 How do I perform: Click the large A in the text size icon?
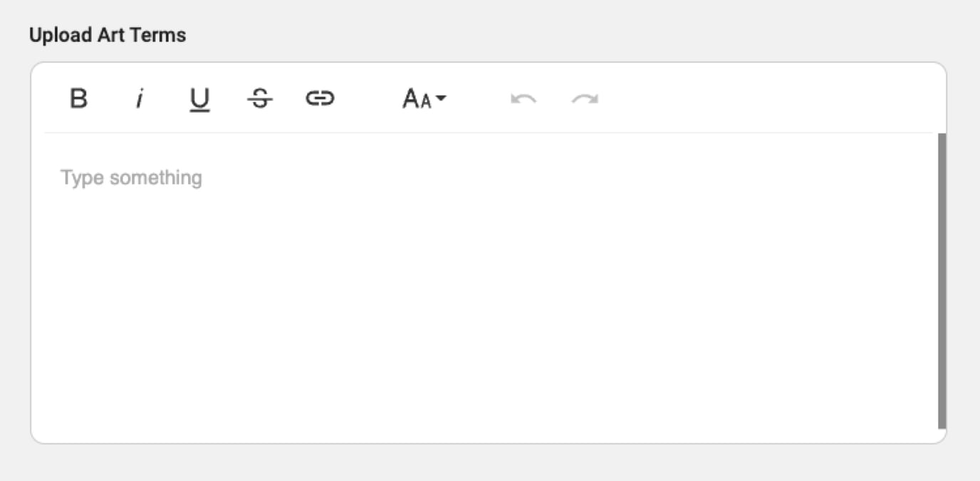coord(410,98)
